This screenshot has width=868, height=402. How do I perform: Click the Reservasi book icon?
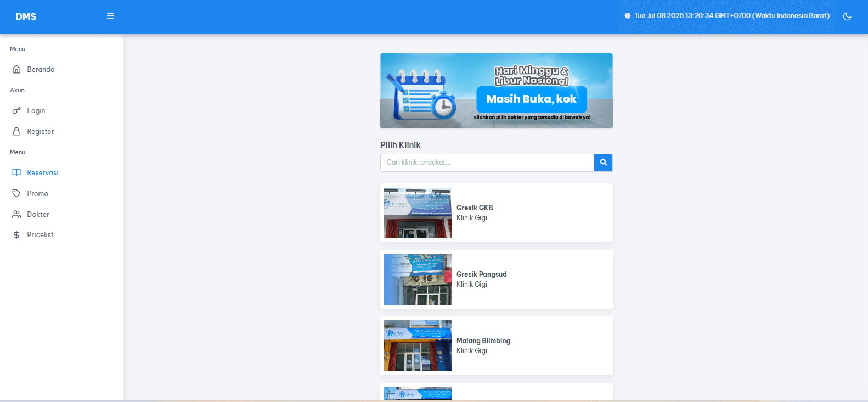pyautogui.click(x=16, y=172)
